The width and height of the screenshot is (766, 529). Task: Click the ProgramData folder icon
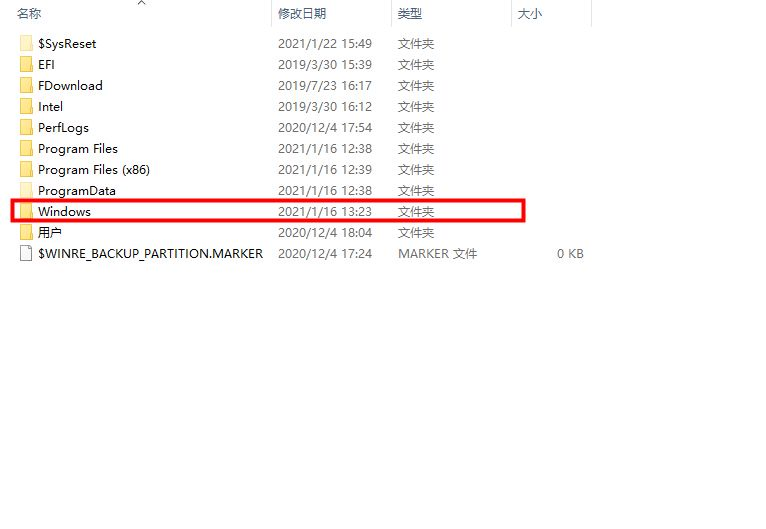[x=26, y=190]
